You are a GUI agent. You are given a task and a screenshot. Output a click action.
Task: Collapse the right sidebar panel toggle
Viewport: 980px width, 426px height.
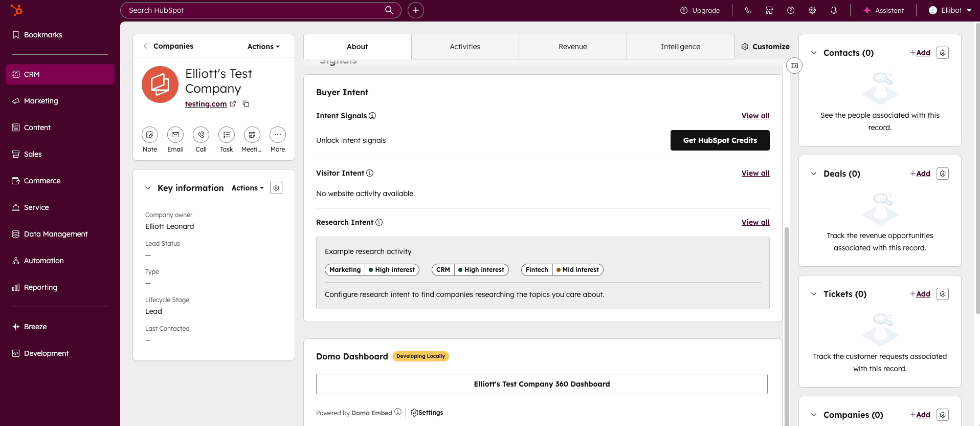coord(794,66)
